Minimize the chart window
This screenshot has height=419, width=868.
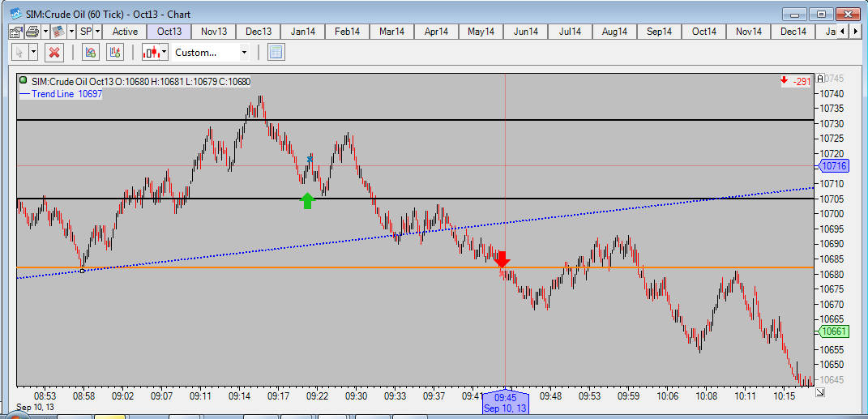(796, 14)
